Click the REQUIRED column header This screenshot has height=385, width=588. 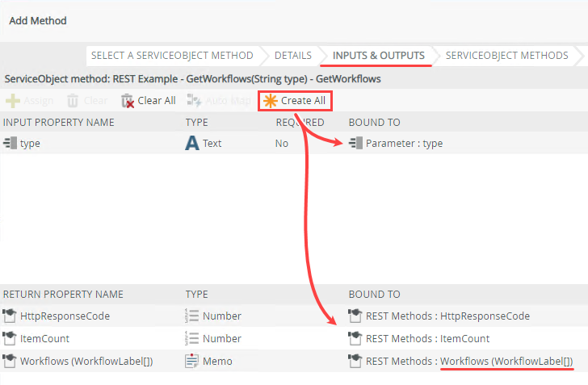pyautogui.click(x=300, y=123)
